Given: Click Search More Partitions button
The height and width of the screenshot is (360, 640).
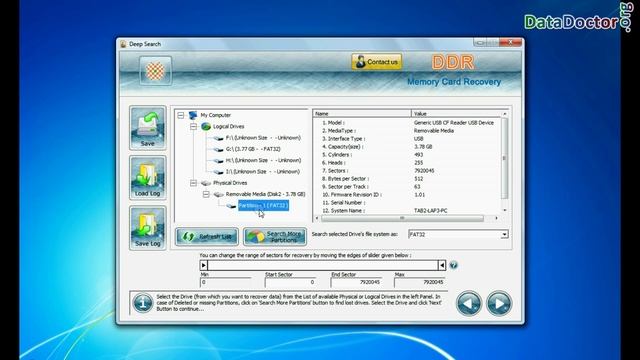Looking at the screenshot, I should [275, 237].
